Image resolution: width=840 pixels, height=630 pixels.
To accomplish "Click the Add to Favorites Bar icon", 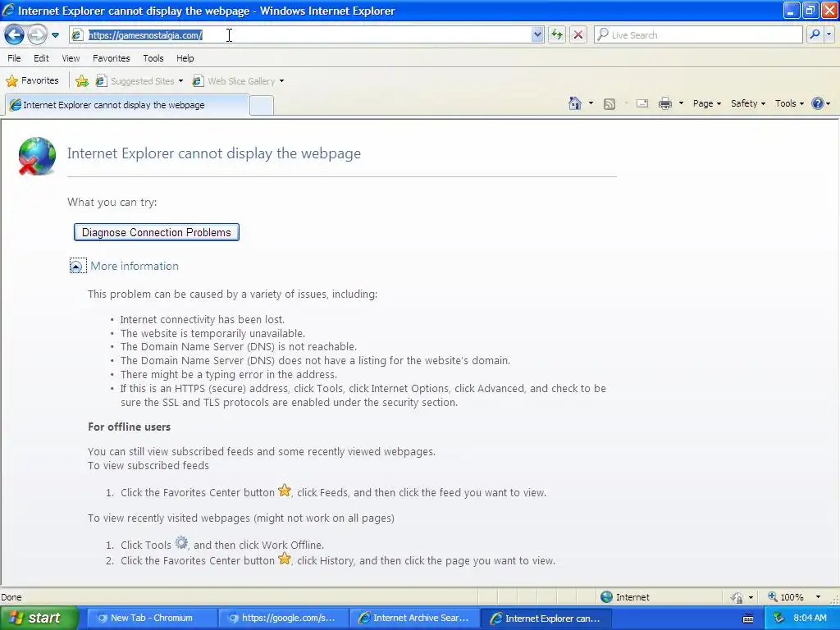I will [82, 81].
